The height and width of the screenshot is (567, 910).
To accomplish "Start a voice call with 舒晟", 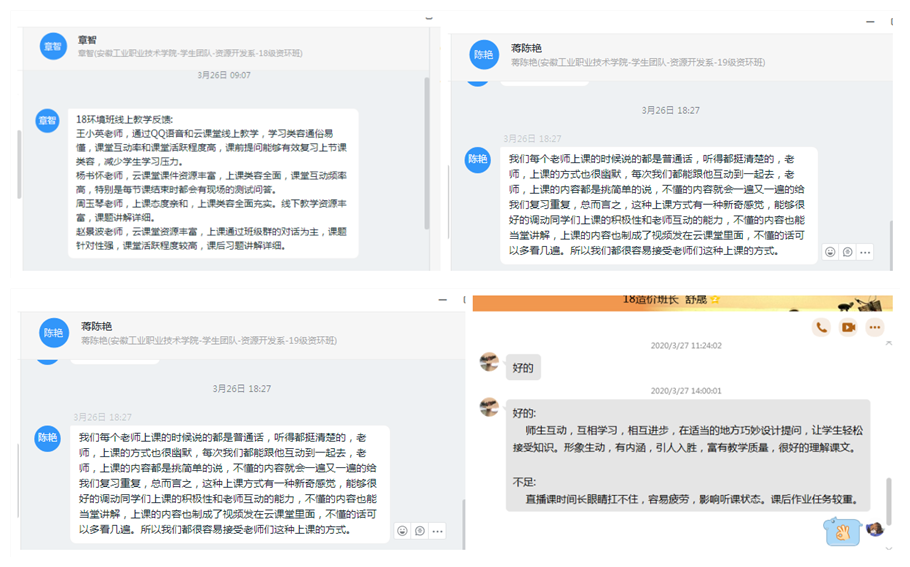I will [x=821, y=327].
